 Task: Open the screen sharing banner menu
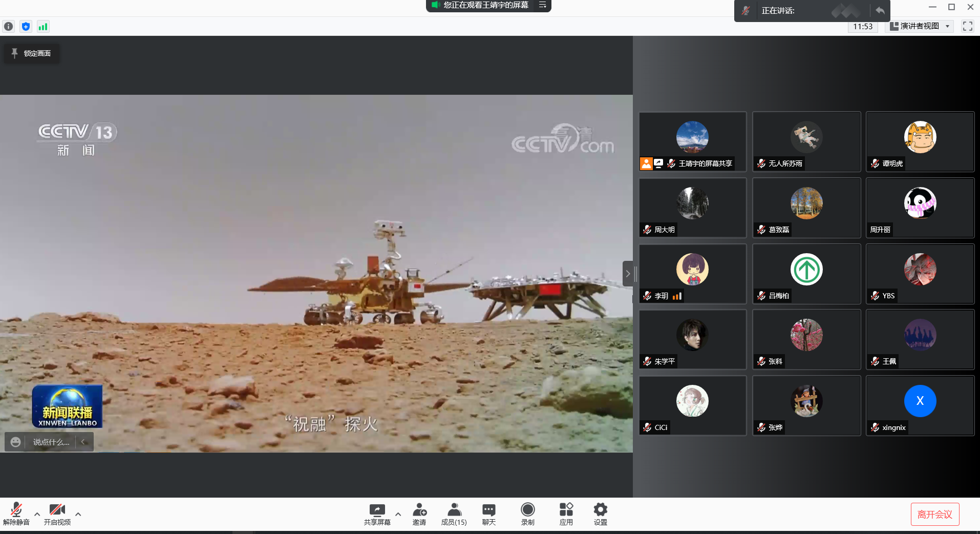point(542,5)
